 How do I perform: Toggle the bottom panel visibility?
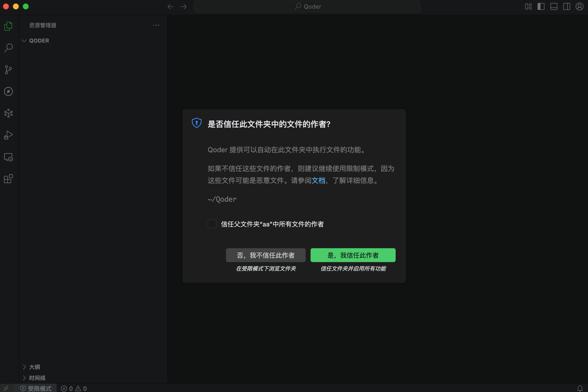(554, 6)
